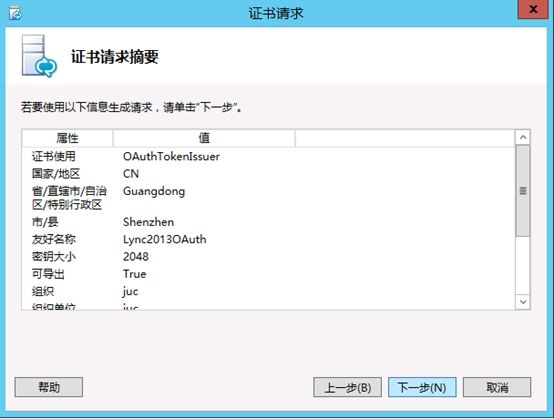The image size is (554, 419).
Task: Select the 密钥大小 row label
Action: tap(54, 256)
